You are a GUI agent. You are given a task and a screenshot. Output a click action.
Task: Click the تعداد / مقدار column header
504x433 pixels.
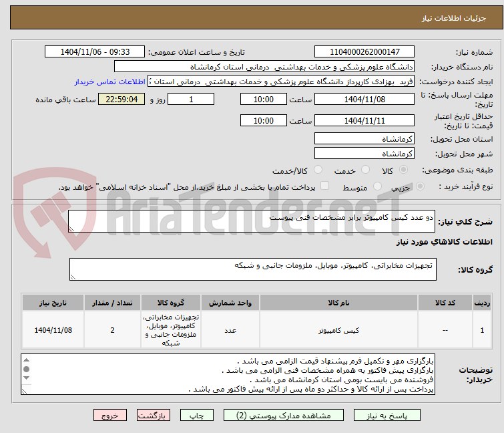pyautogui.click(x=112, y=303)
